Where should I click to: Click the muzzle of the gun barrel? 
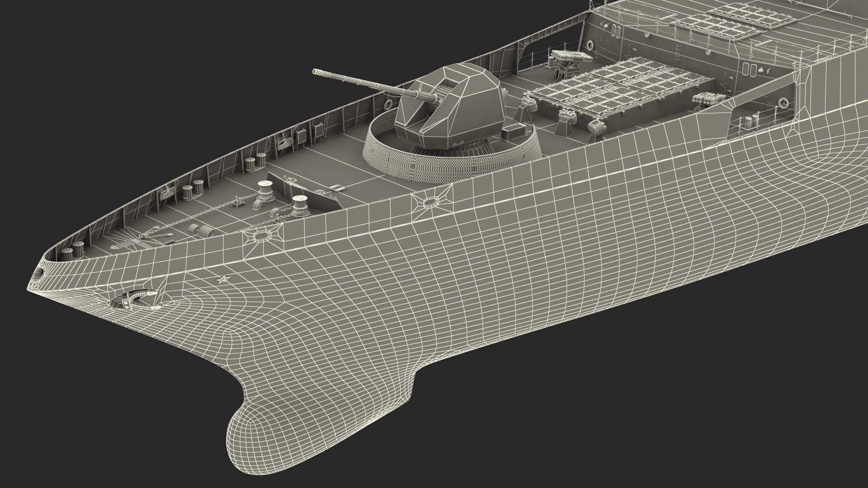(316, 72)
